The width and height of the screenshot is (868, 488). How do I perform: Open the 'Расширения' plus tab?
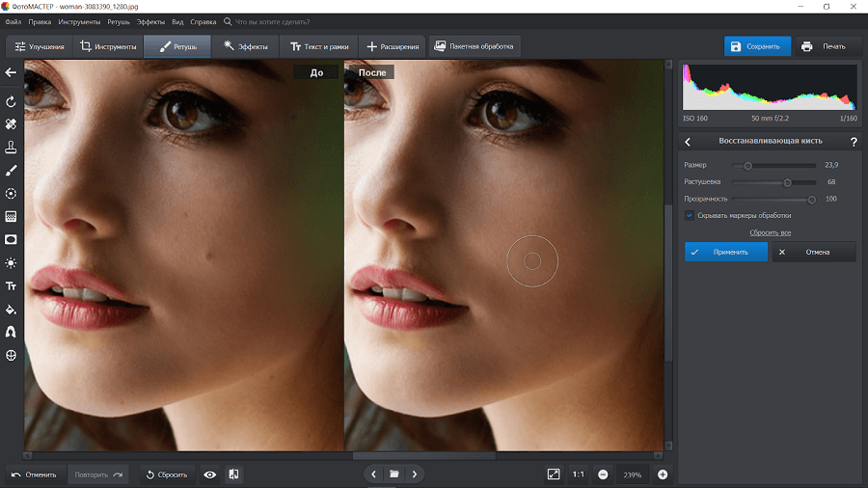pos(393,46)
